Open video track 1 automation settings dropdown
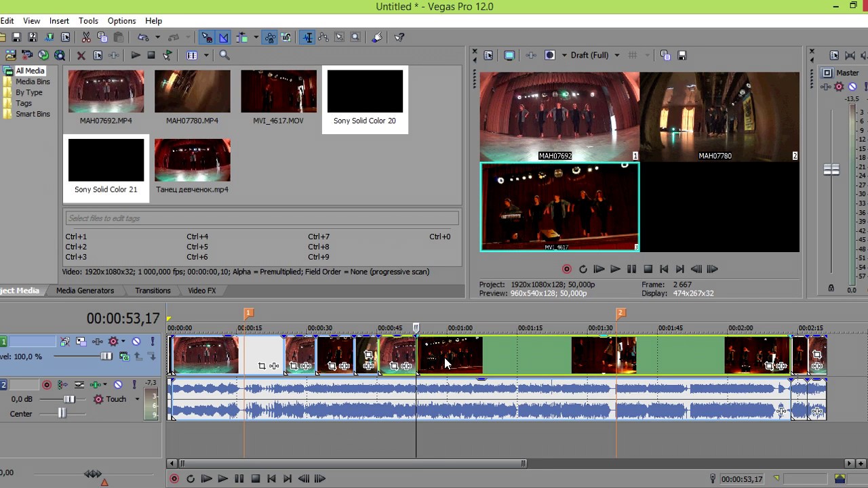 pyautogui.click(x=123, y=342)
